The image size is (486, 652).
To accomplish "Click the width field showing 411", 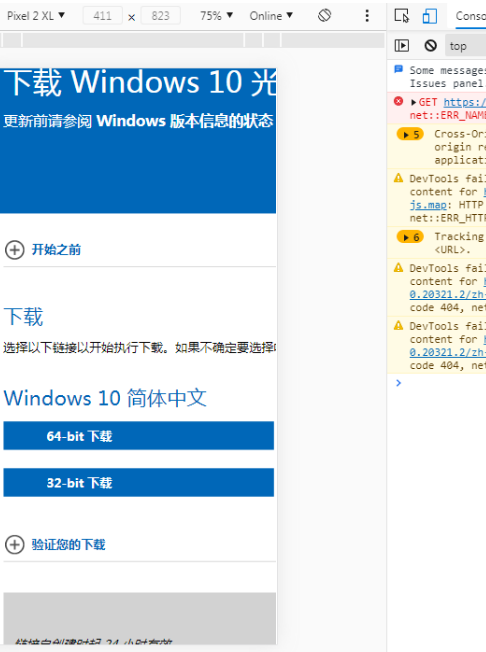I will point(102,16).
